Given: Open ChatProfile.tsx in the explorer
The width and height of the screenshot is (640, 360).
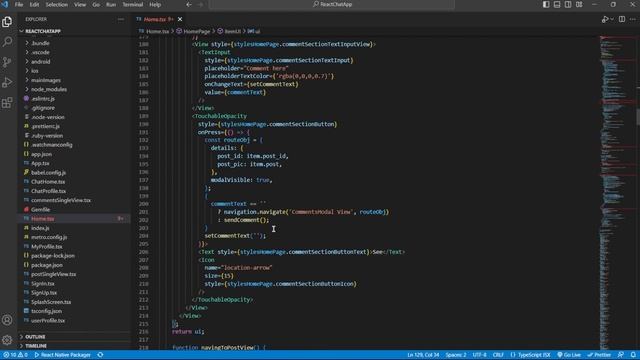Looking at the screenshot, I should 49,191.
